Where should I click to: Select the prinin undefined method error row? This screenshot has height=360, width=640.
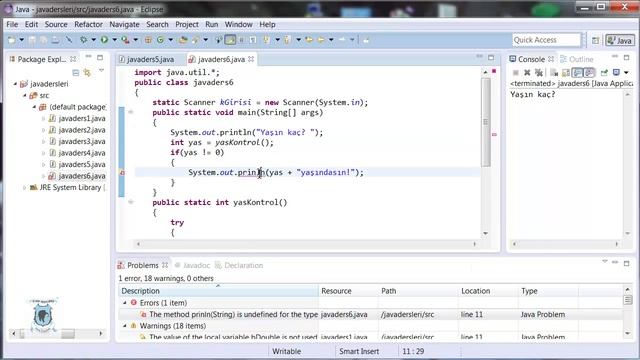pos(370,314)
